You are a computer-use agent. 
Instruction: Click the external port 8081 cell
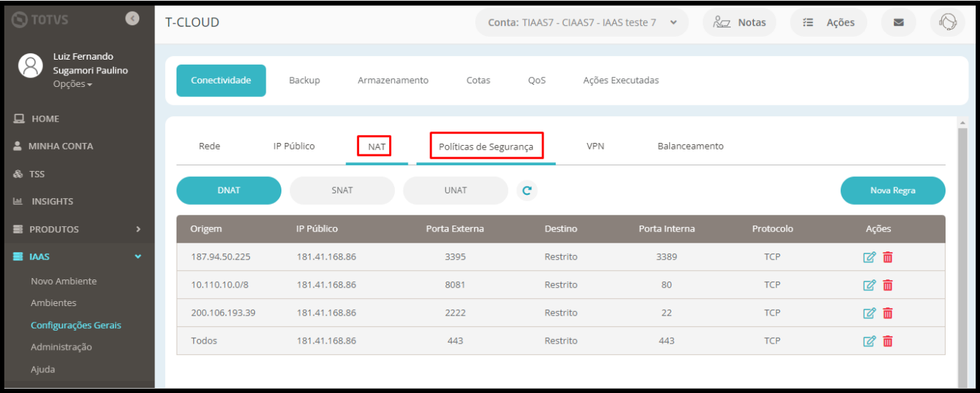click(455, 285)
